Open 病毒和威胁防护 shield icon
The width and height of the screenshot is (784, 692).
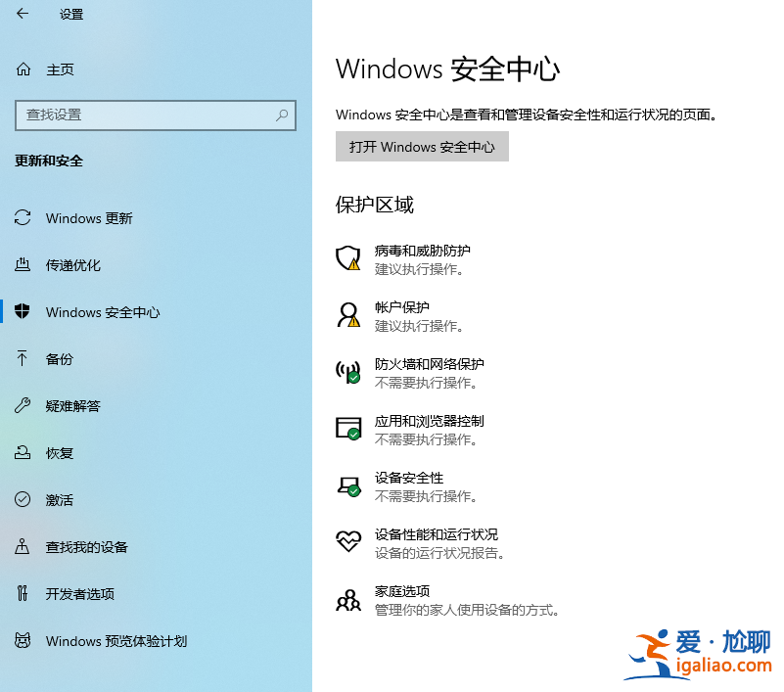[348, 258]
